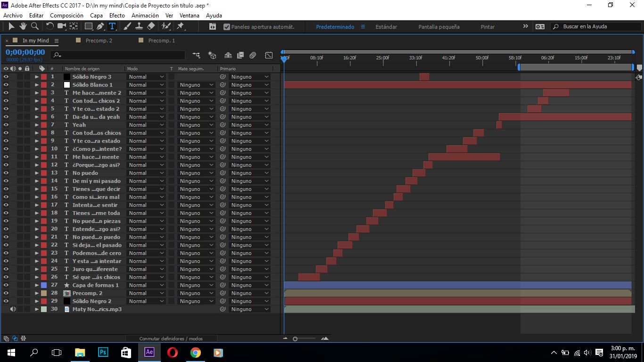This screenshot has width=644, height=362.
Task: Hide the Yeah text layer
Action: 6,124
